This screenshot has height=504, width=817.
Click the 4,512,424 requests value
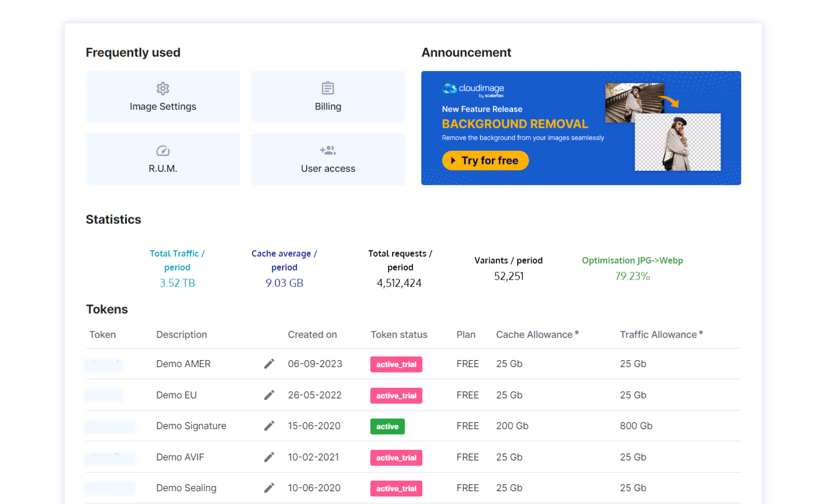pos(399,283)
